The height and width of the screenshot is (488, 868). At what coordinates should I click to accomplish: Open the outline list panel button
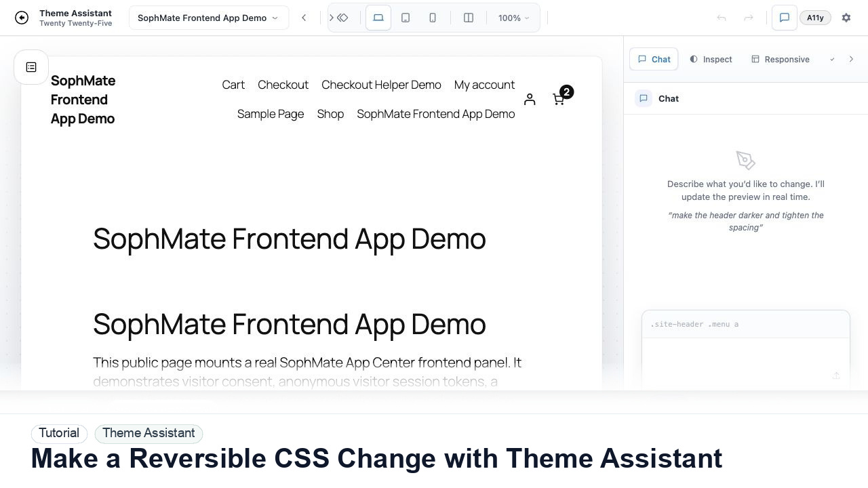(x=31, y=67)
